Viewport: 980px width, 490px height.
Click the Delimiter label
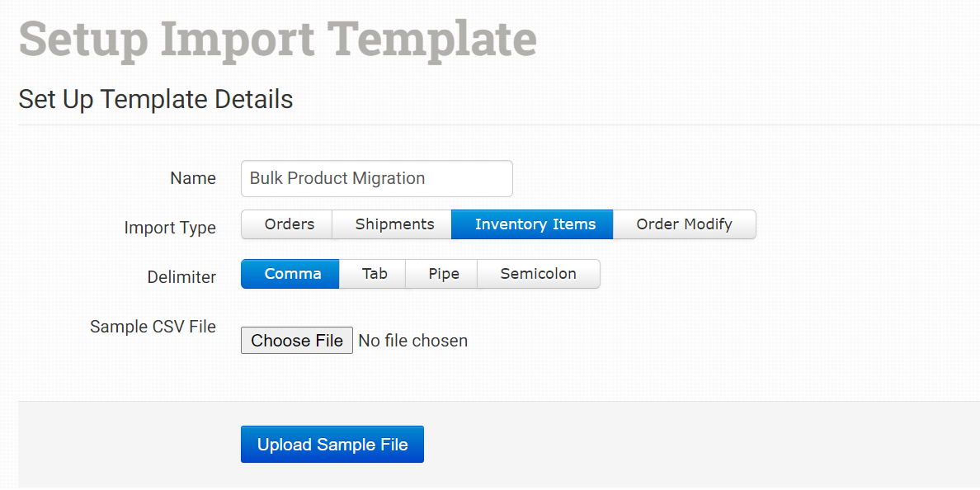[x=181, y=277]
